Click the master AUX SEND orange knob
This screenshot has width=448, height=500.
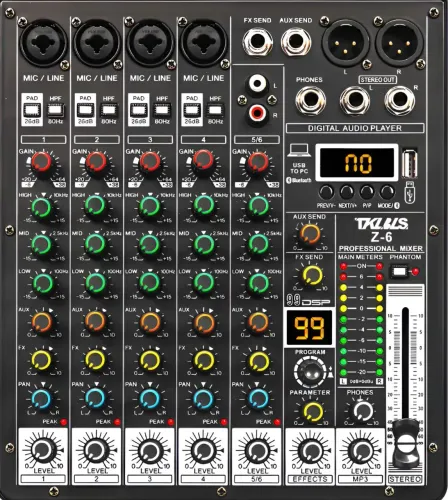310,234
